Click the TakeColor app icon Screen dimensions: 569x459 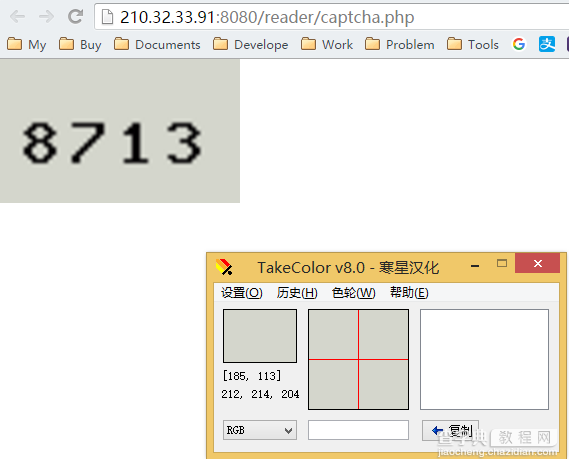pos(224,267)
